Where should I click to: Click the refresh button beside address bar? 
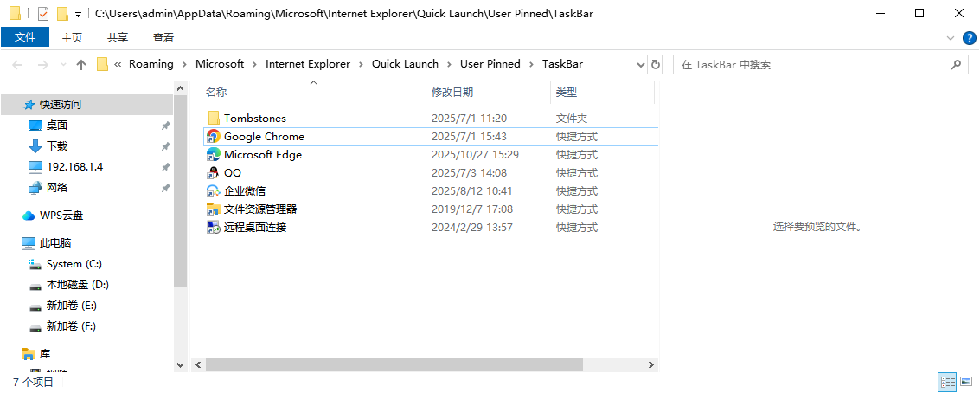click(656, 64)
